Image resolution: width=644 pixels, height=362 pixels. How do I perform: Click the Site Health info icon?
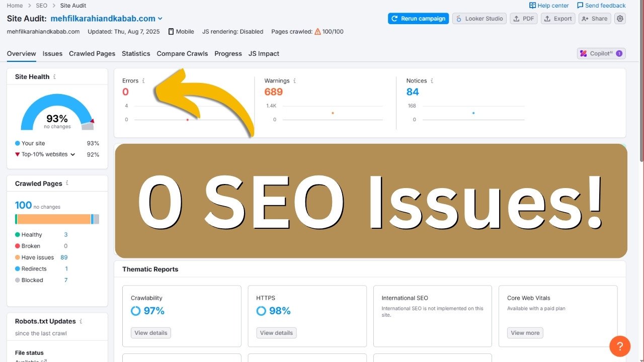click(x=54, y=77)
